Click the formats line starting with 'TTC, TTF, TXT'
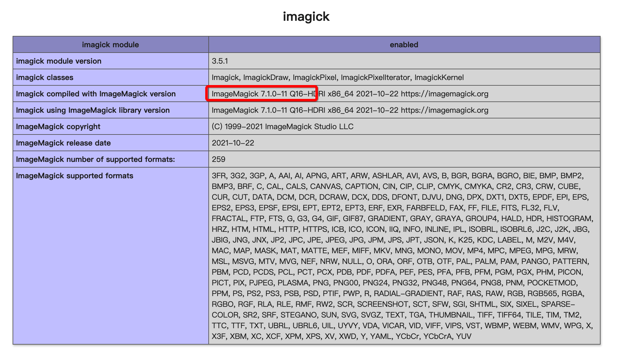Image resolution: width=644 pixels, height=349 pixels. coord(402,325)
